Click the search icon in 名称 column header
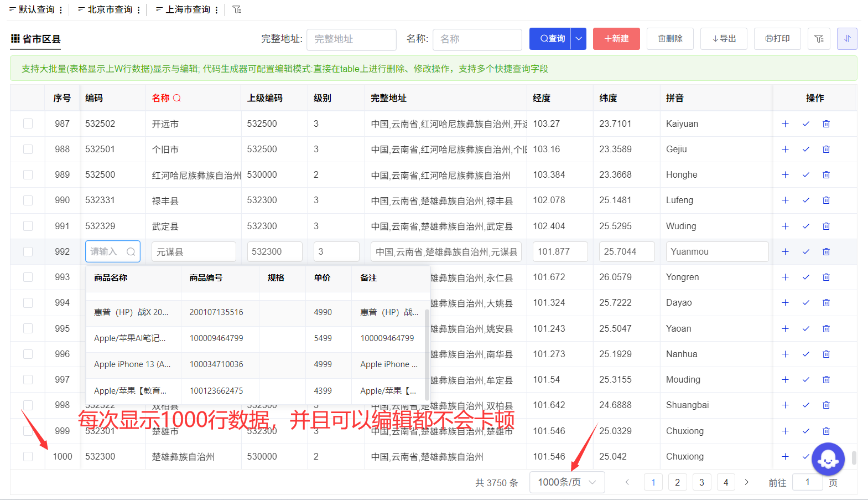 (x=177, y=98)
